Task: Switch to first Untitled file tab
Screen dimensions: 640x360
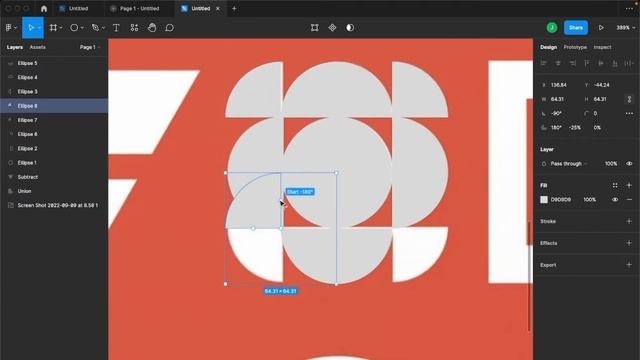Action: [x=78, y=9]
